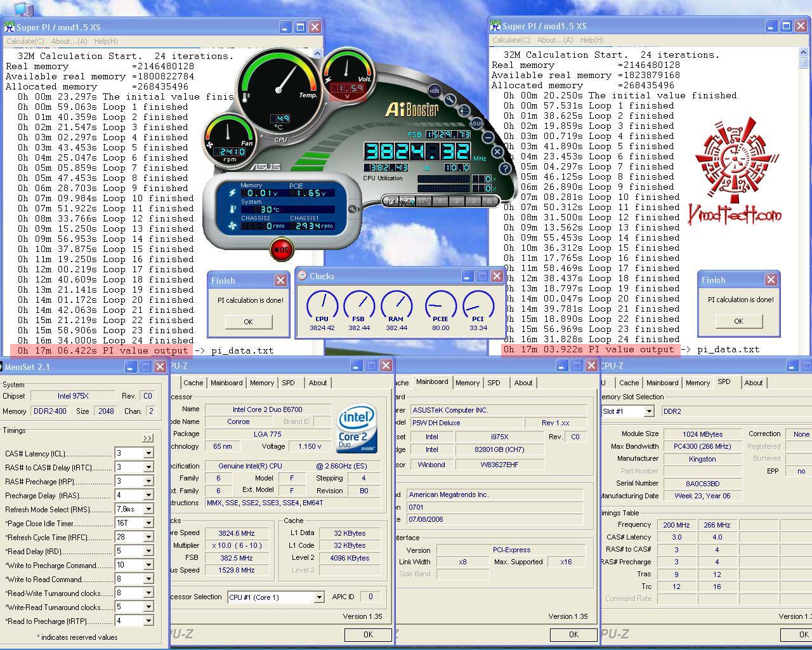Image resolution: width=812 pixels, height=650 pixels.
Task: Switch to SPD tab in first CPU-Z window
Action: pos(288,383)
